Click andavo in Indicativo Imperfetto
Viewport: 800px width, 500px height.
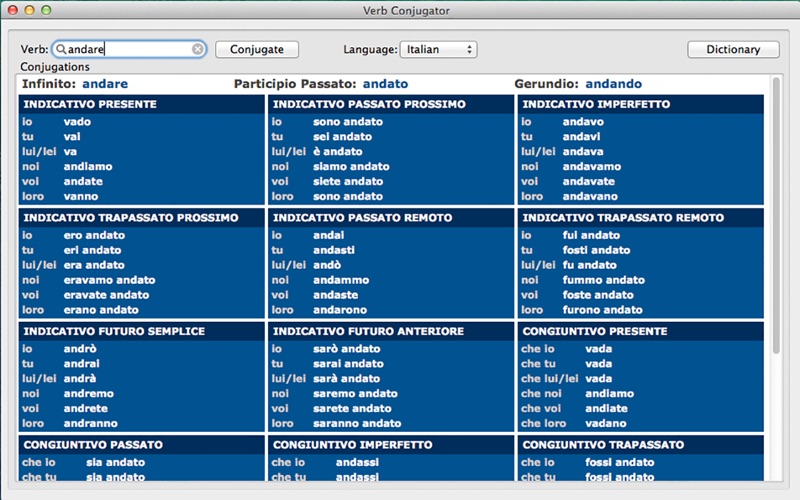point(583,121)
